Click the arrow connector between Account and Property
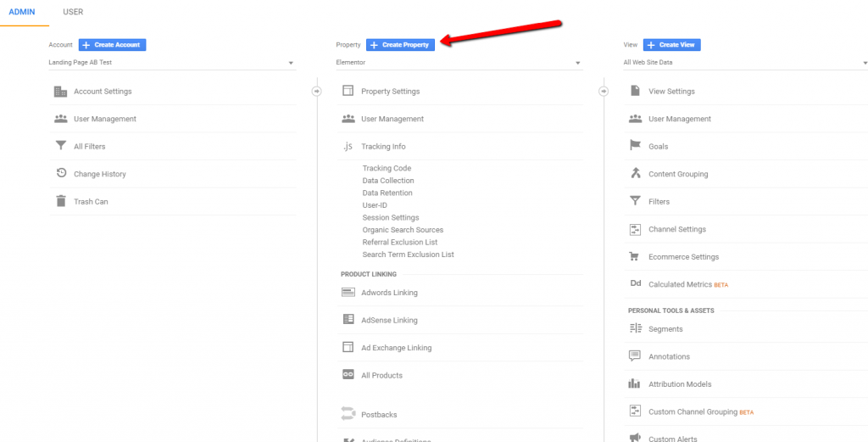868x442 pixels. 317,92
